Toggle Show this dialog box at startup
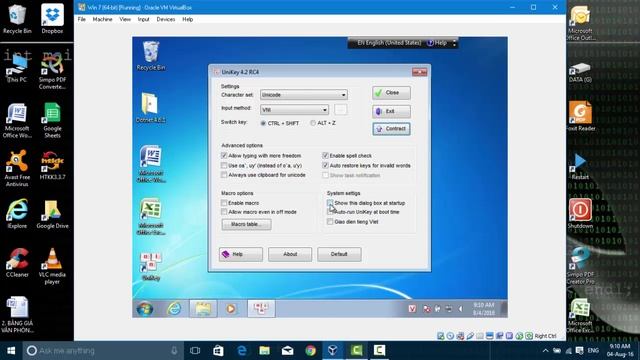The width and height of the screenshot is (640, 360). [x=330, y=203]
